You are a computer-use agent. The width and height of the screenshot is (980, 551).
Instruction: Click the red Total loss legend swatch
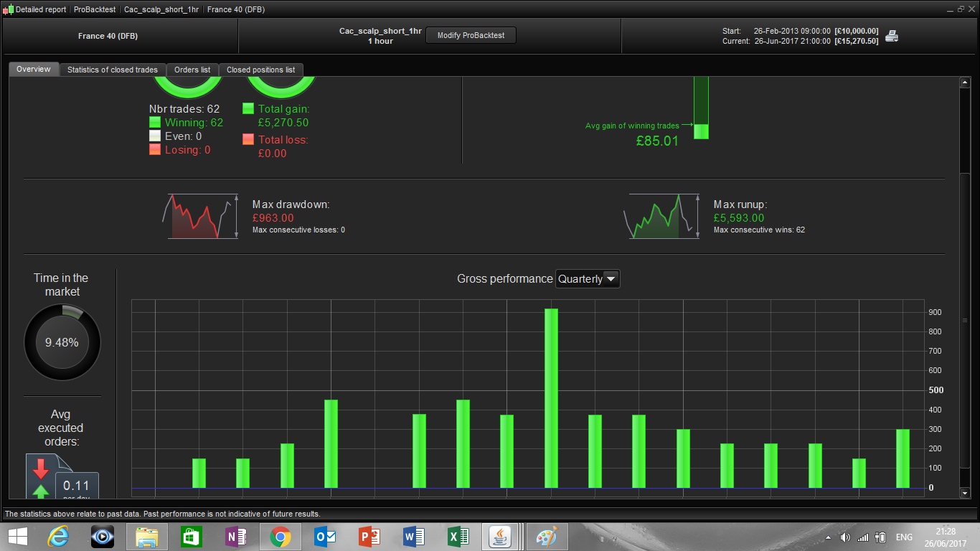pyautogui.click(x=248, y=139)
